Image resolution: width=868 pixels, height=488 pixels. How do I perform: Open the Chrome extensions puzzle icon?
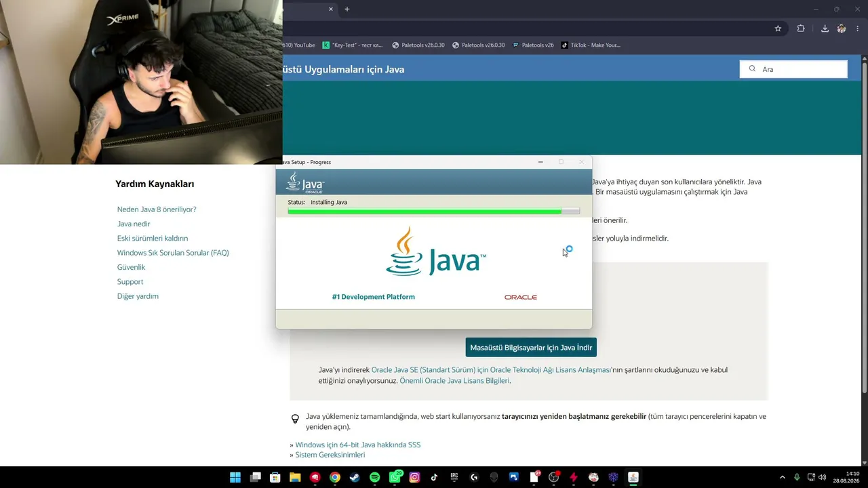801,28
